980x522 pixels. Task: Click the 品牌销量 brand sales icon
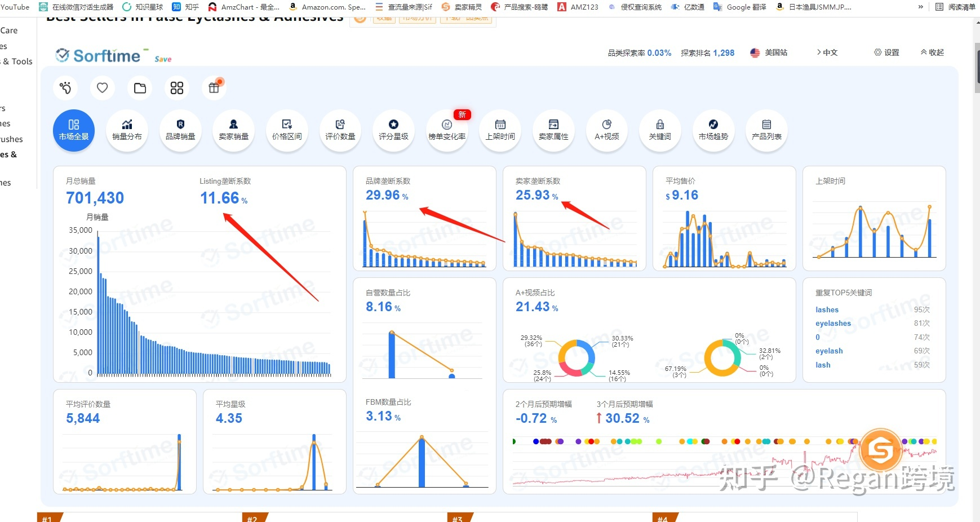coord(180,130)
